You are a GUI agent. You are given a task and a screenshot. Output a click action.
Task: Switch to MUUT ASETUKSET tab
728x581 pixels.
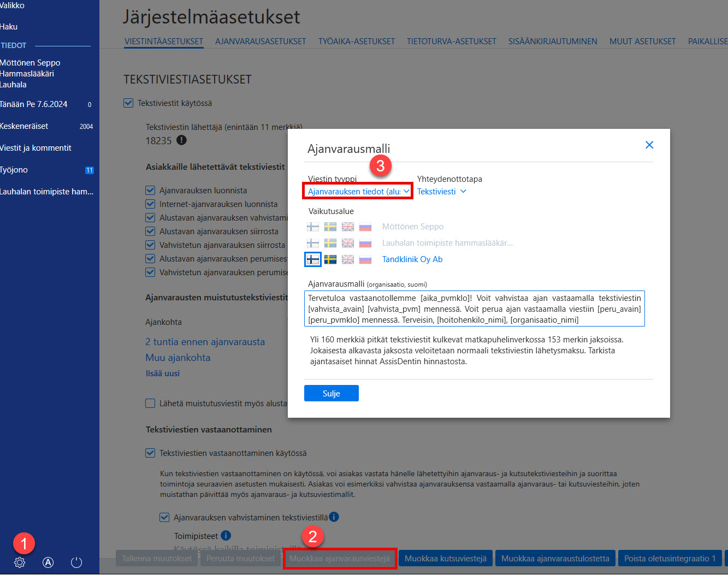(x=642, y=41)
